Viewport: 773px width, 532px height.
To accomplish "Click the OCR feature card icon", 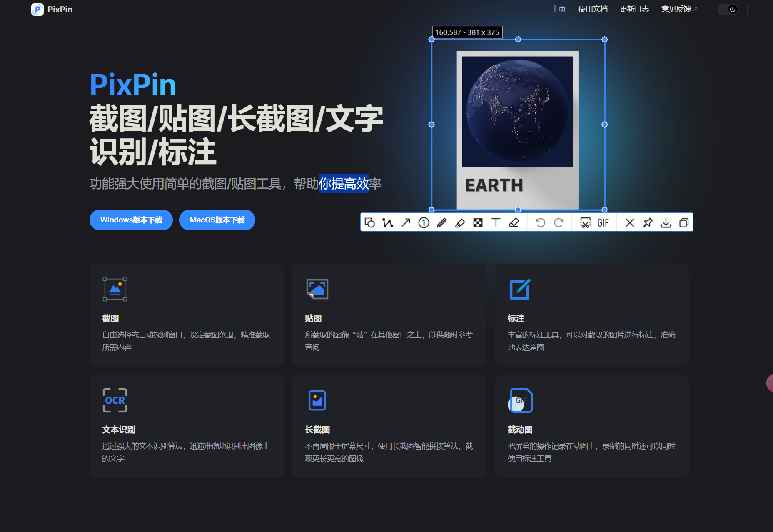I will 115,400.
